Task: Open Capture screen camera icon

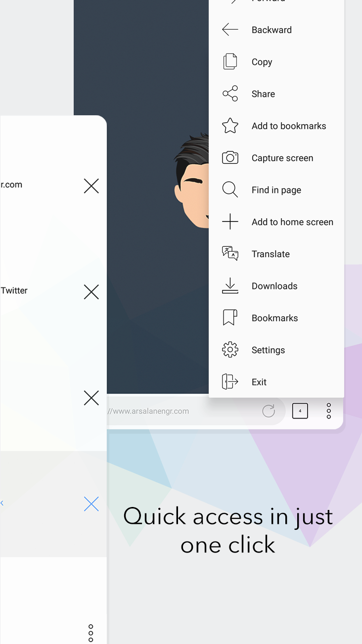Action: [230, 158]
